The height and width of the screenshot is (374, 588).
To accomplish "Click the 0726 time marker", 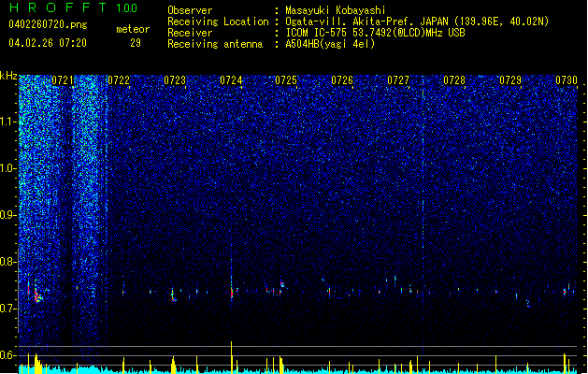I will click(342, 80).
